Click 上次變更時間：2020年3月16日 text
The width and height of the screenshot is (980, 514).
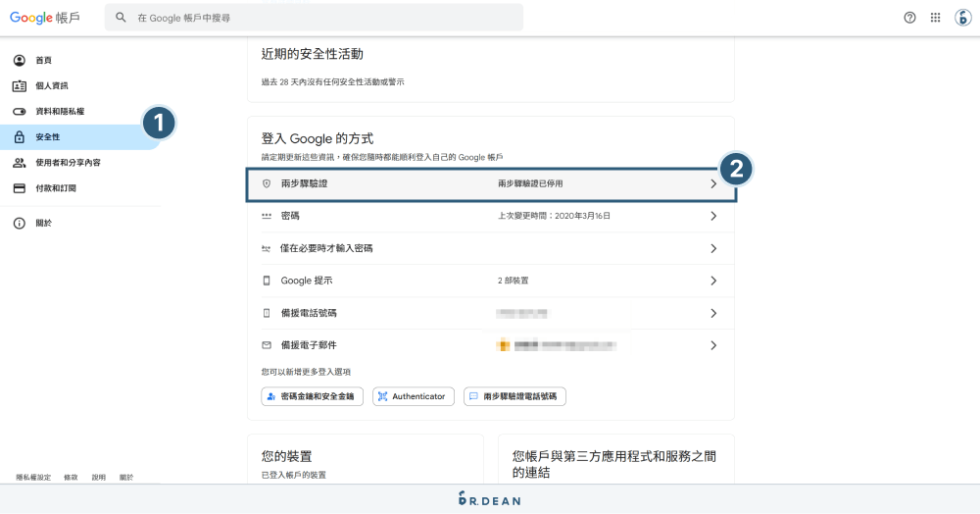click(554, 216)
